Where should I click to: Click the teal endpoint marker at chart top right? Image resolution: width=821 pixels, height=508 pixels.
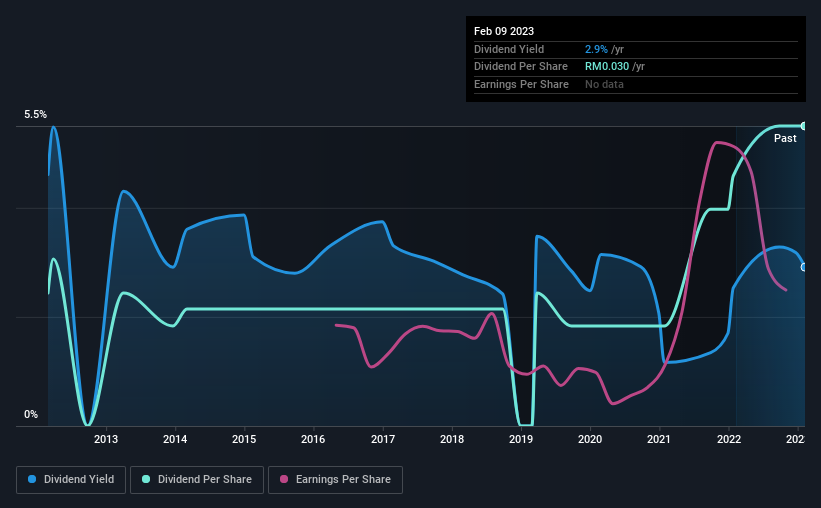tap(803, 126)
